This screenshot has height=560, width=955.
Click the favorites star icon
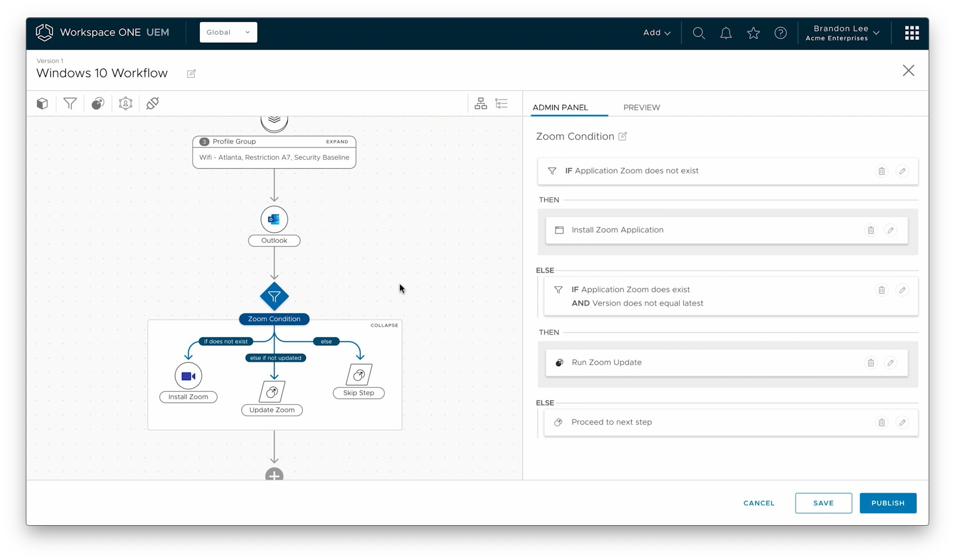(x=753, y=33)
